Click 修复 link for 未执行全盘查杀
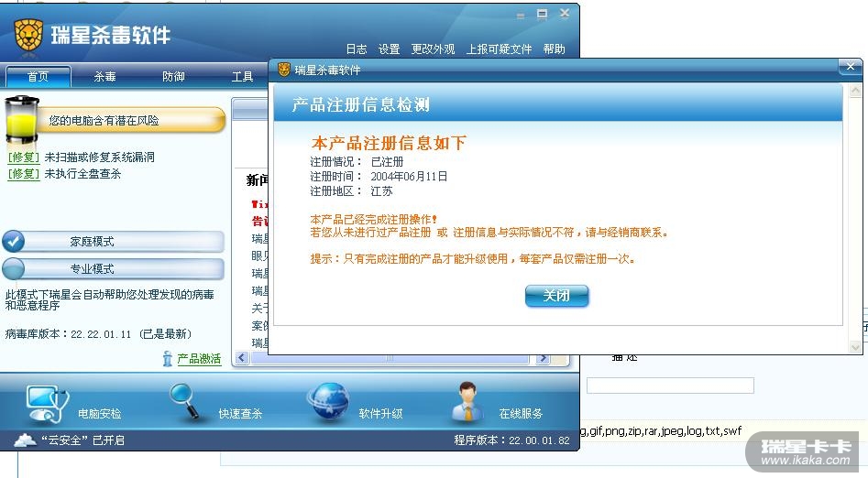 pyautogui.click(x=24, y=174)
